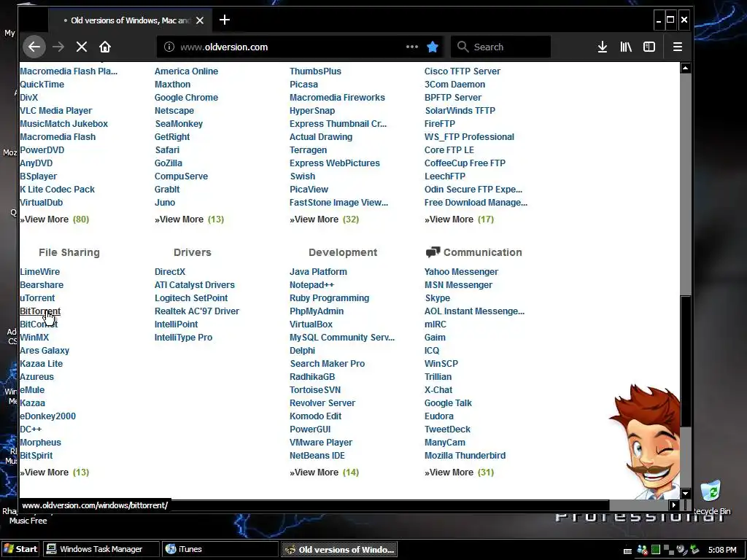747x560 pixels.
Task: Expand View More (14) under Development
Action: 324,472
